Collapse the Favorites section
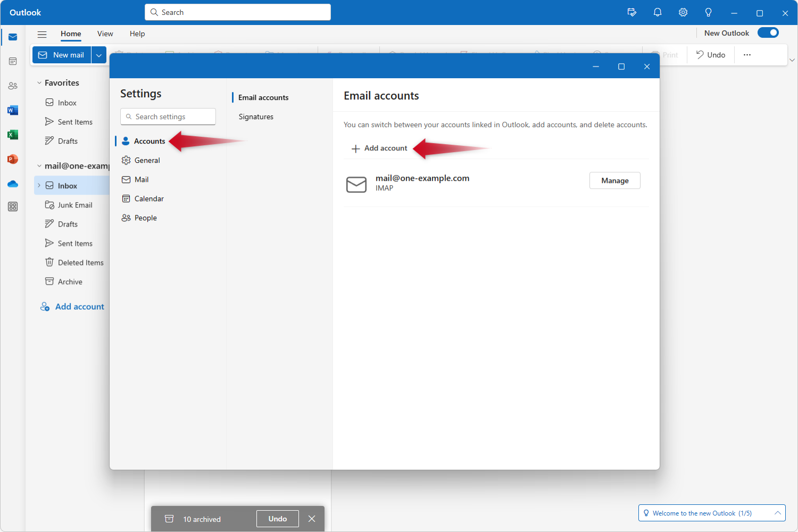This screenshot has width=798, height=532. coord(38,82)
